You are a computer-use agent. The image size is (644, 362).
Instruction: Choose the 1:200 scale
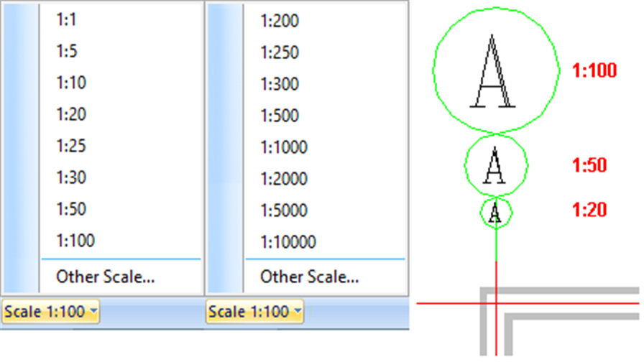pyautogui.click(x=280, y=21)
